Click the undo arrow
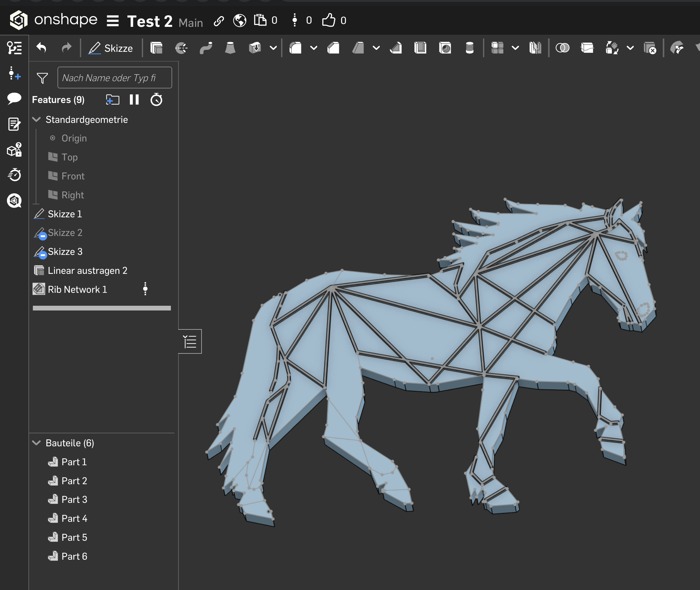This screenshot has width=700, height=590. (41, 48)
